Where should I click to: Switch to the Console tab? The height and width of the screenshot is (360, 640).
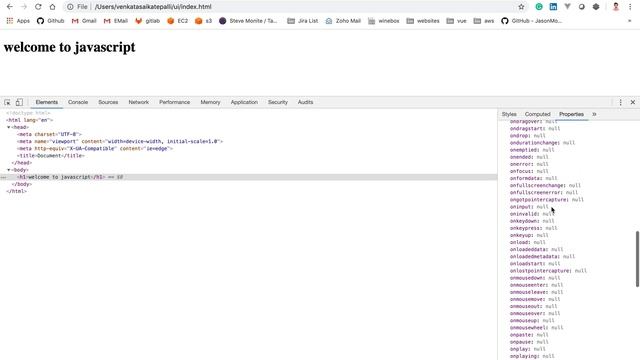(x=78, y=102)
